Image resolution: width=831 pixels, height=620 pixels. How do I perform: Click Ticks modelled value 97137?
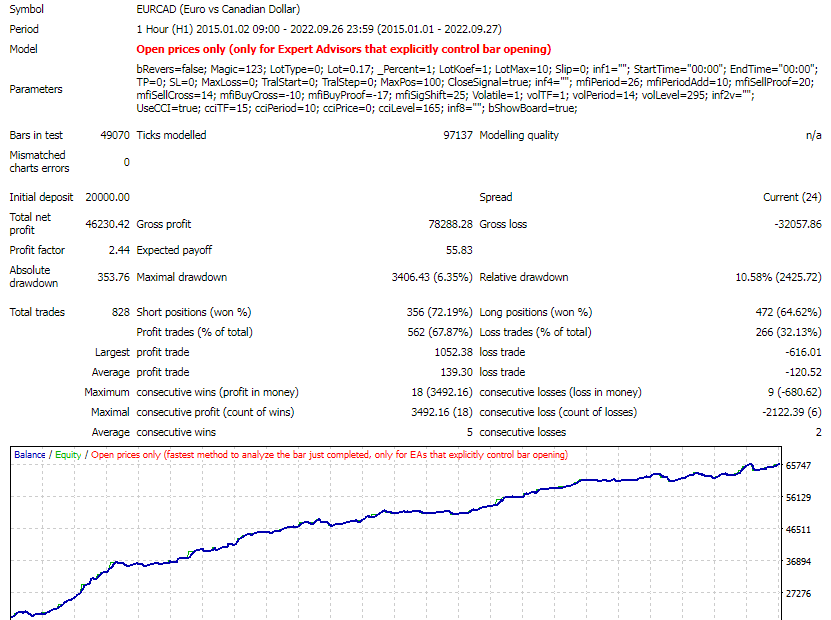click(x=457, y=135)
